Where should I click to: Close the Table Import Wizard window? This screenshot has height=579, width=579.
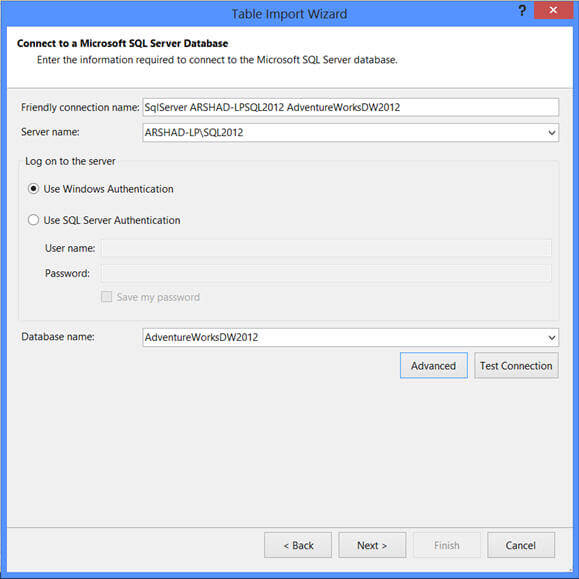553,10
